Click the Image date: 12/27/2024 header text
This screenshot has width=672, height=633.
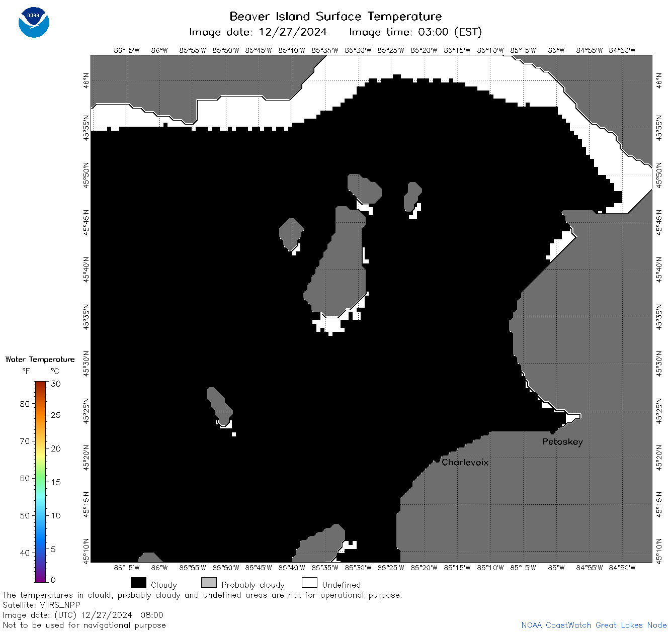pos(258,32)
